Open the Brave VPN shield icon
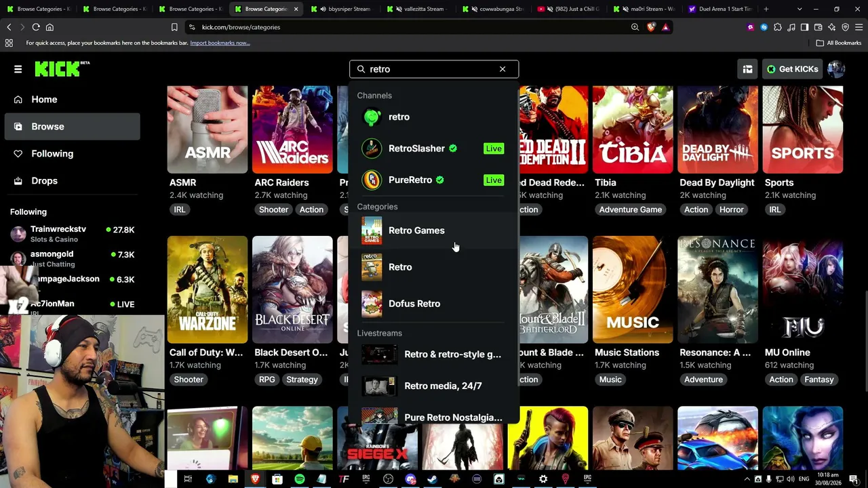 845,27
